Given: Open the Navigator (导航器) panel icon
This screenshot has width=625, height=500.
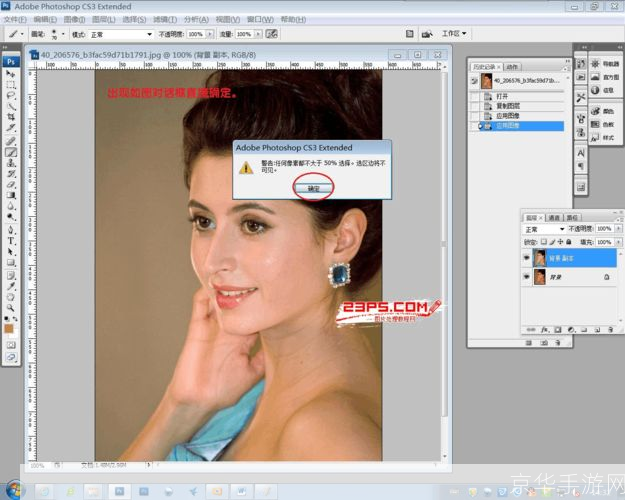Looking at the screenshot, I should (595, 64).
